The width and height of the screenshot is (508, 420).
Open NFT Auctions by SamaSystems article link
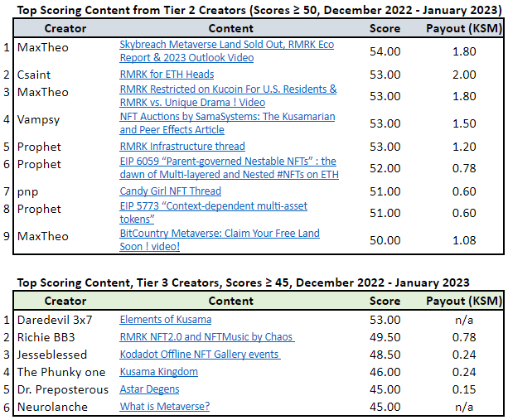click(x=227, y=123)
